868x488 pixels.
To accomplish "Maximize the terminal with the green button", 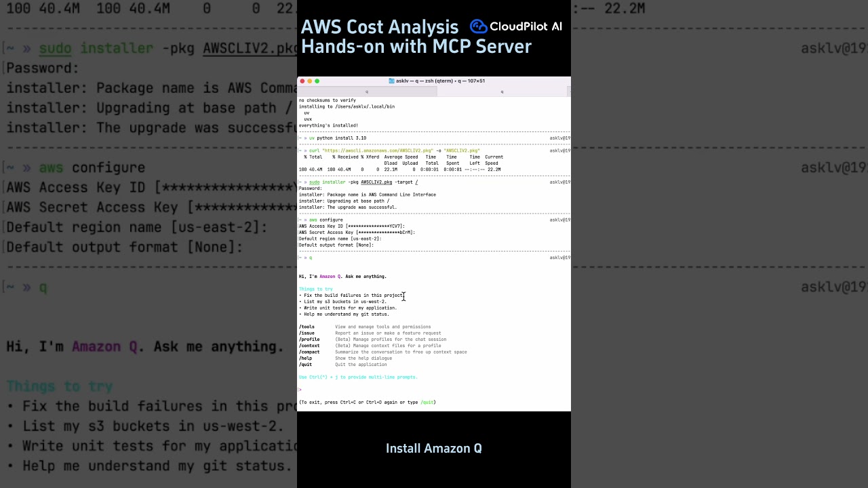I will pos(317,81).
